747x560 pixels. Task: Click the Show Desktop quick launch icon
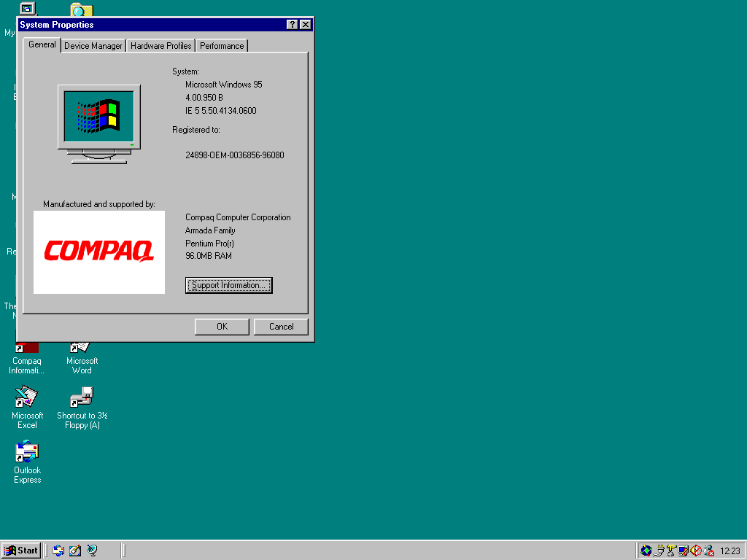pos(75,551)
